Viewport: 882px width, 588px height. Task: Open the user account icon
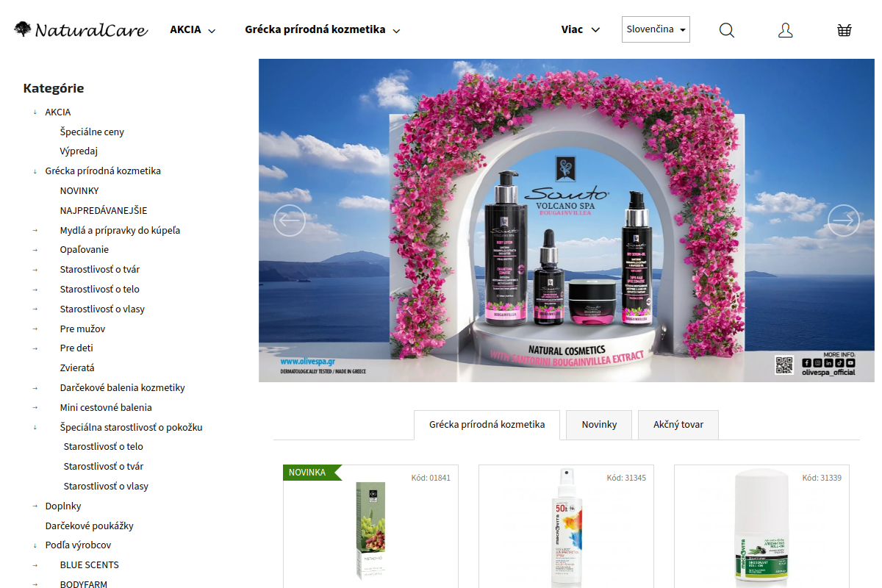pyautogui.click(x=786, y=30)
